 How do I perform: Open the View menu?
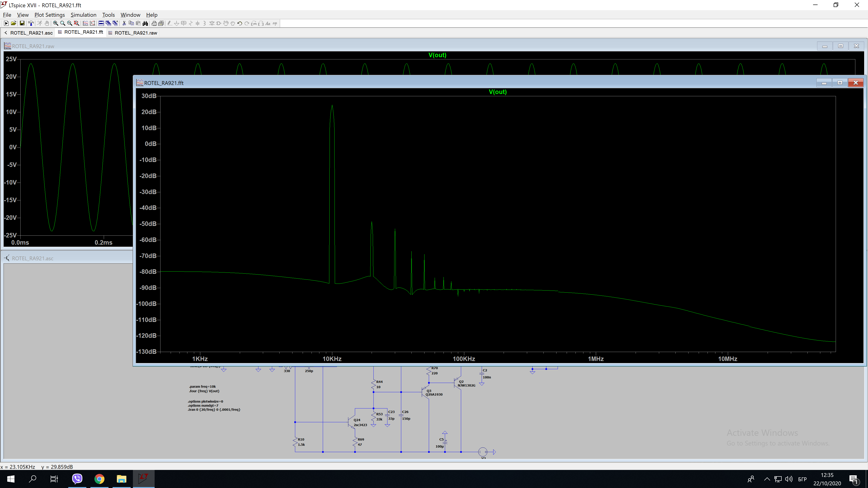pyautogui.click(x=23, y=15)
